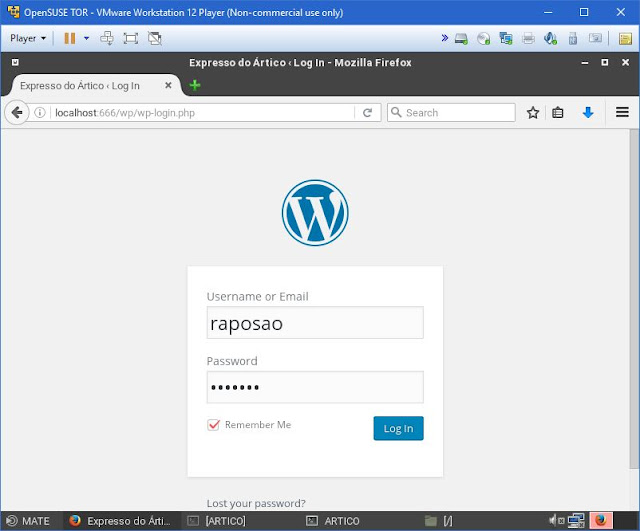This screenshot has width=640, height=531.
Task: Click the volume icon in the panel
Action: click(x=556, y=521)
